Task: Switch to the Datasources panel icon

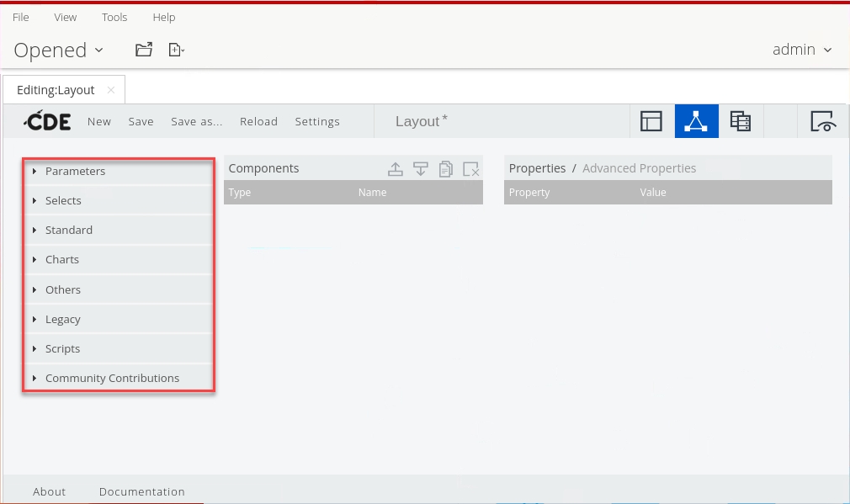Action: click(740, 121)
